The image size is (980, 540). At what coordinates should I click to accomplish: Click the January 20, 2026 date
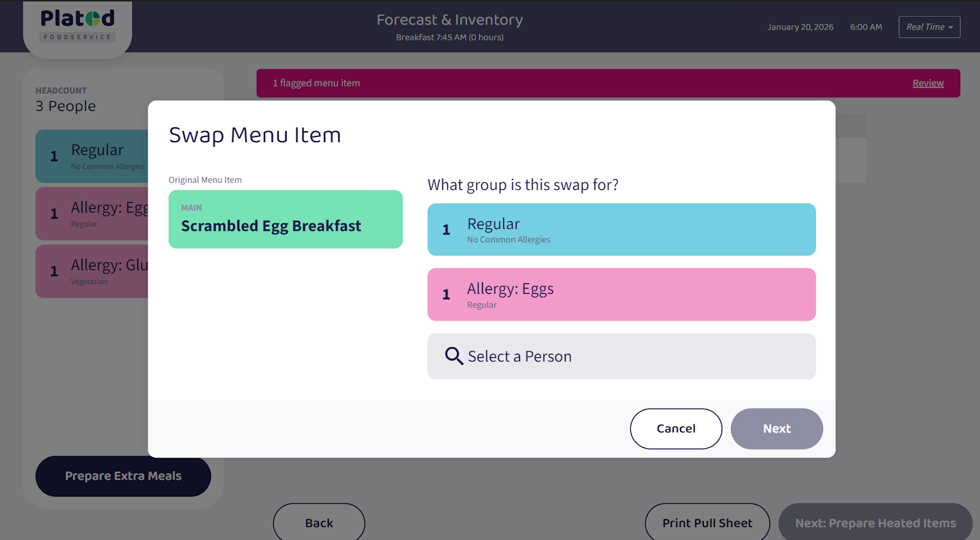[800, 27]
